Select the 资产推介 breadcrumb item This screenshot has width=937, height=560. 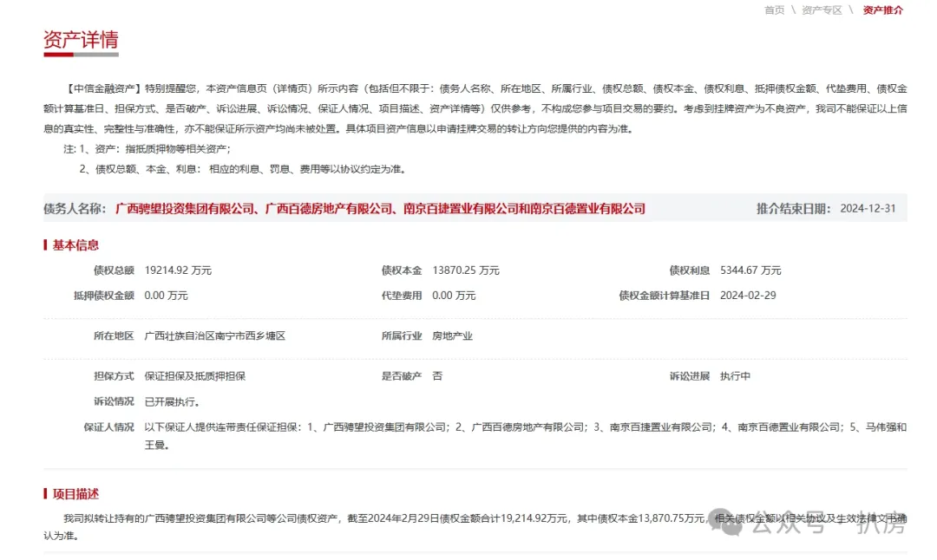pyautogui.click(x=882, y=10)
